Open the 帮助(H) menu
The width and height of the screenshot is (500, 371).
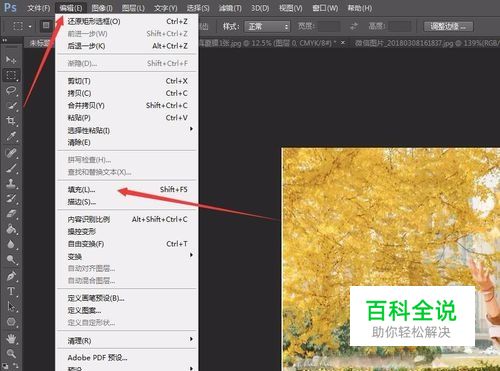coord(360,8)
